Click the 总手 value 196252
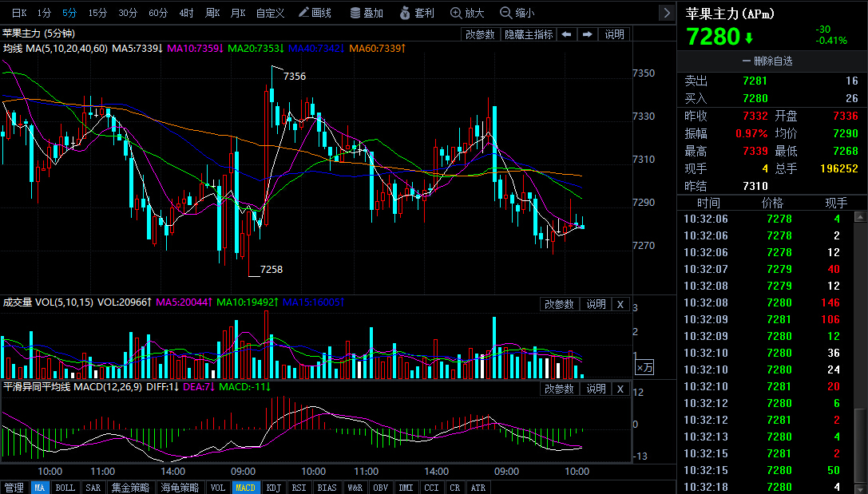 838,168
